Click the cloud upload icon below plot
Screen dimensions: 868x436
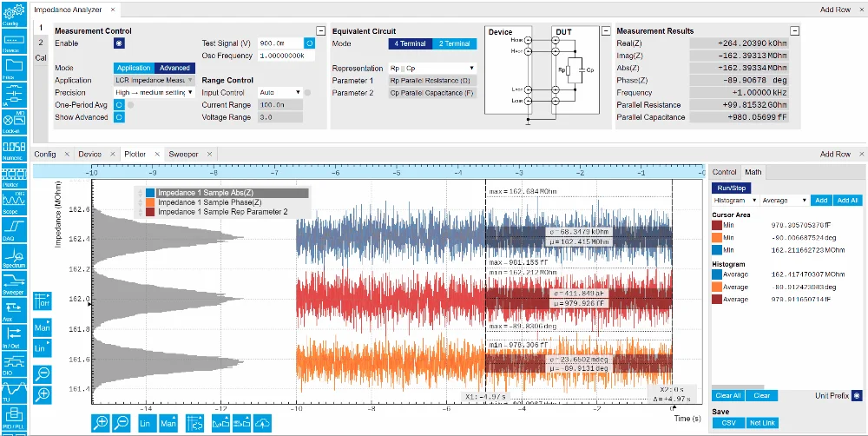(x=262, y=423)
